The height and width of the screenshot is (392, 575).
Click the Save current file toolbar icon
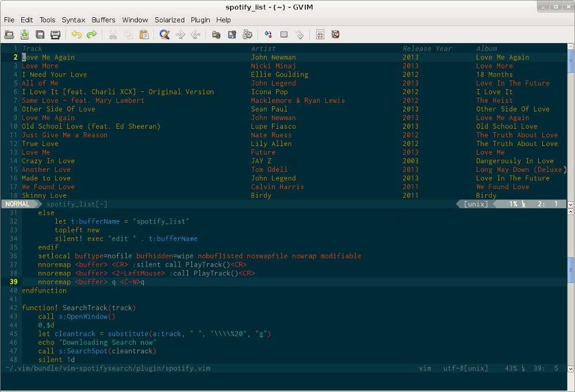point(25,34)
